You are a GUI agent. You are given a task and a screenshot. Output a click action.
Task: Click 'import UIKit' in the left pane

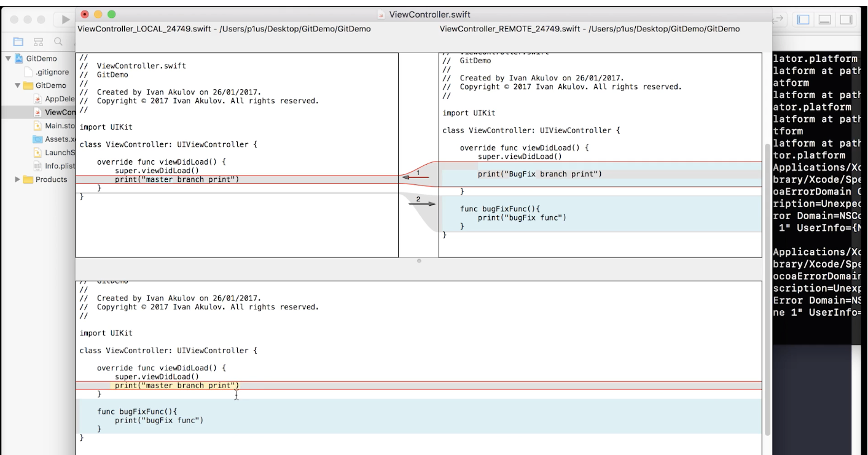point(106,127)
